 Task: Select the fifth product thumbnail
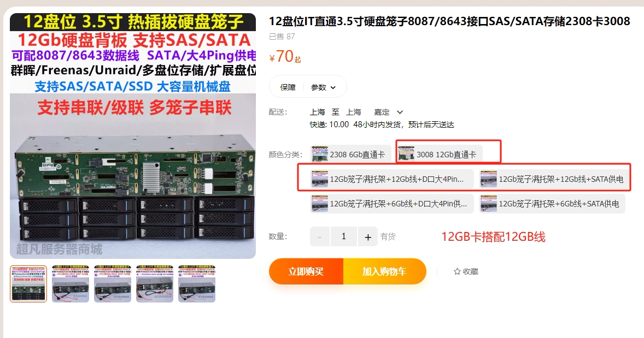197,284
